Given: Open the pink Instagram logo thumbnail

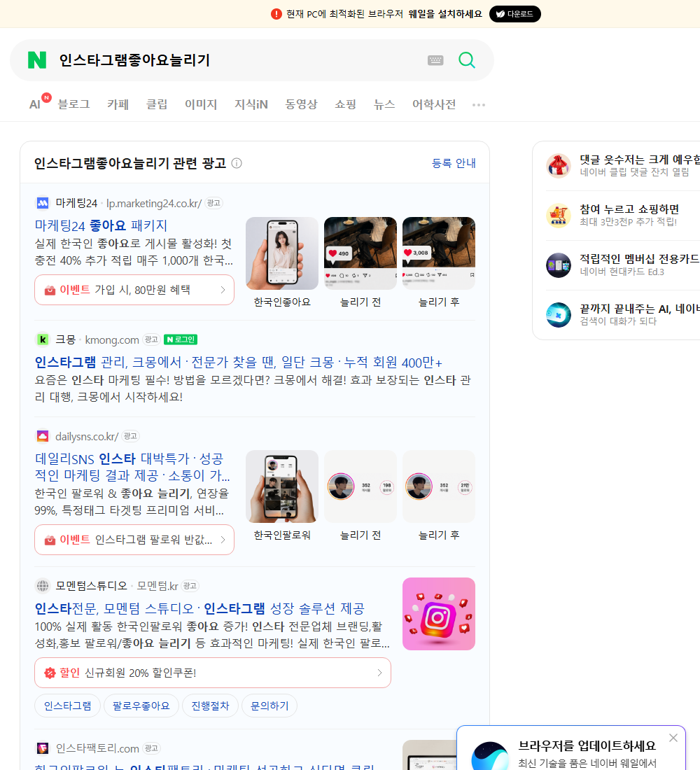Looking at the screenshot, I should pos(439,614).
